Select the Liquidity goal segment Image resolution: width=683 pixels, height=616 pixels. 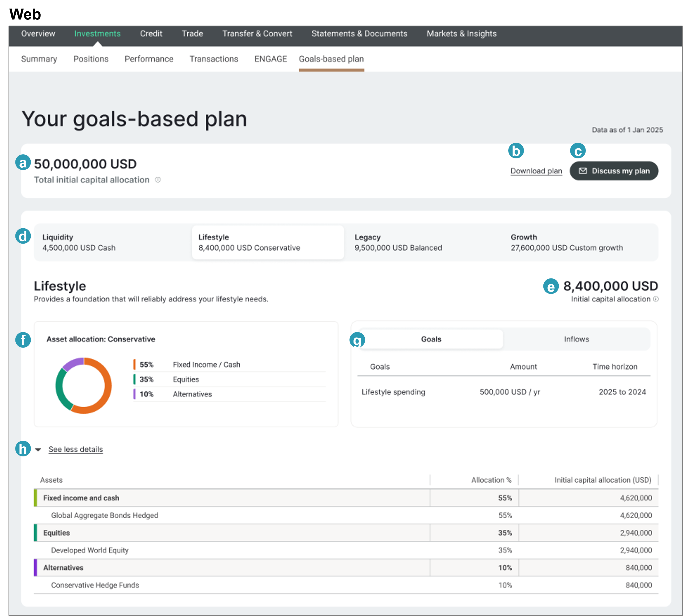coord(112,242)
